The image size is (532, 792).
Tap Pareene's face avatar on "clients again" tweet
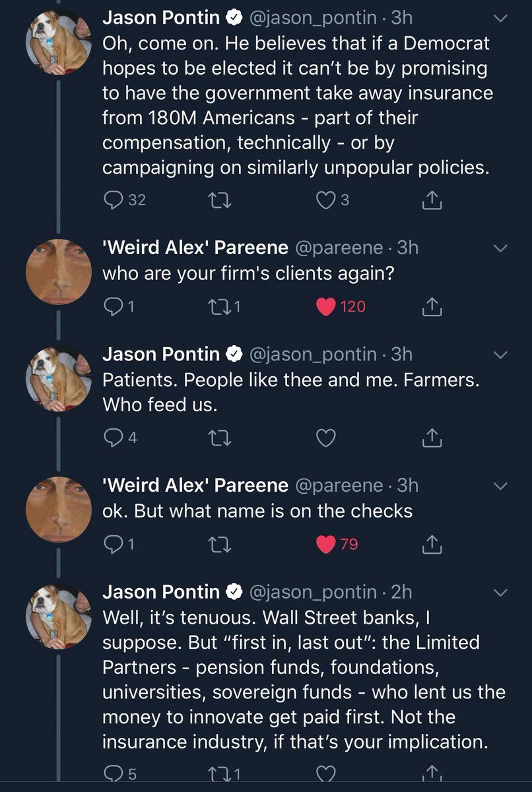[58, 271]
